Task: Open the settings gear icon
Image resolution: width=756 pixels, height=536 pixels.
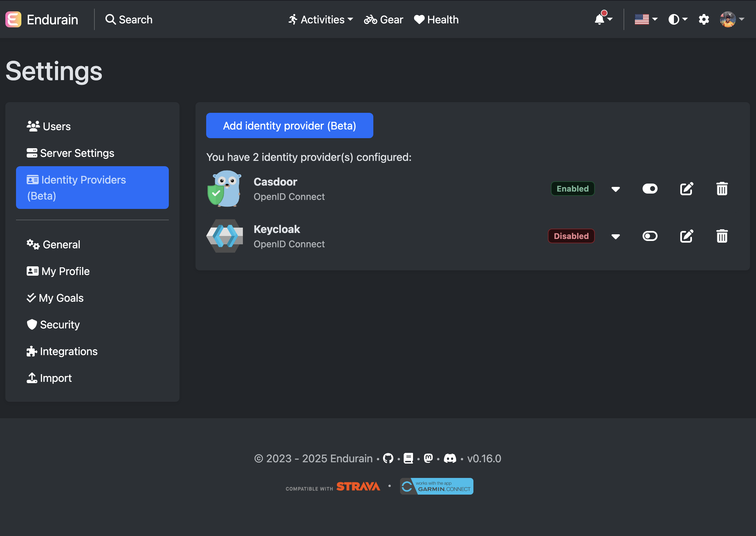Action: [x=704, y=19]
